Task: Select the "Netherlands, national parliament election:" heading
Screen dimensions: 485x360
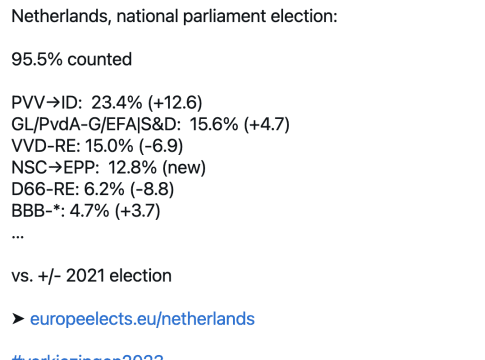Action: pos(174,16)
